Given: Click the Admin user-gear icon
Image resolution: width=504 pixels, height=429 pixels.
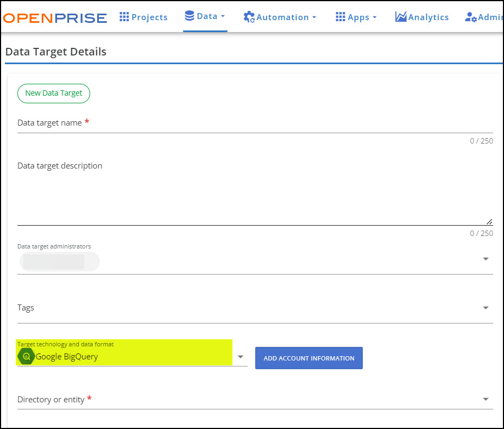Looking at the screenshot, I should (470, 17).
